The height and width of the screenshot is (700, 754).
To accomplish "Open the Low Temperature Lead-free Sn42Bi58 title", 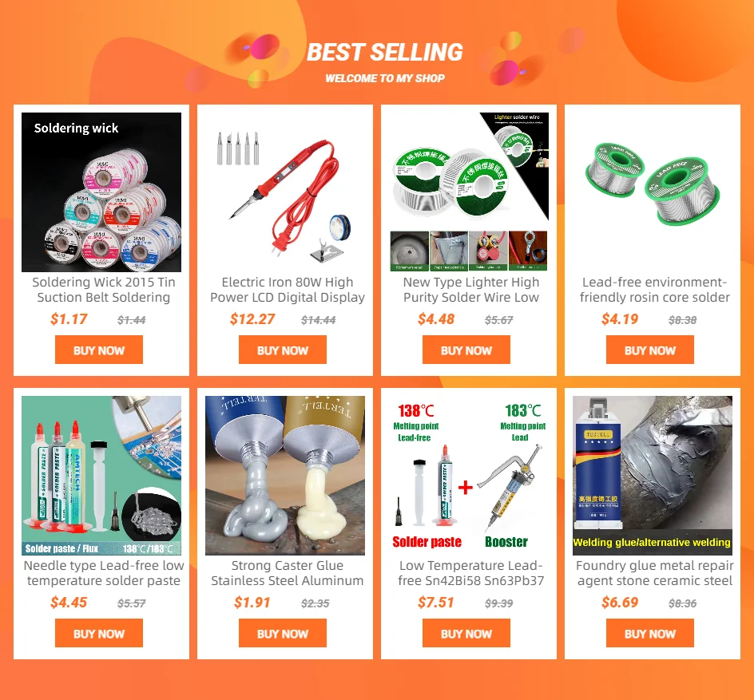I will [x=471, y=573].
